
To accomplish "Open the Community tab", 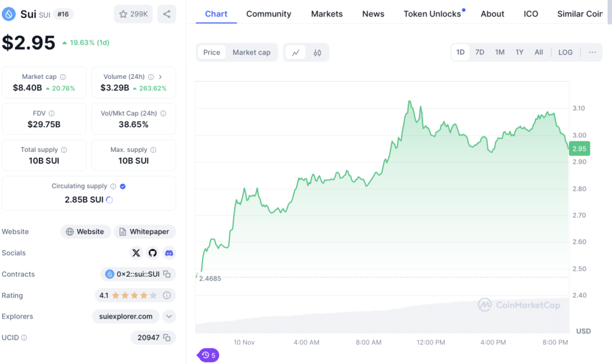I will click(x=268, y=14).
